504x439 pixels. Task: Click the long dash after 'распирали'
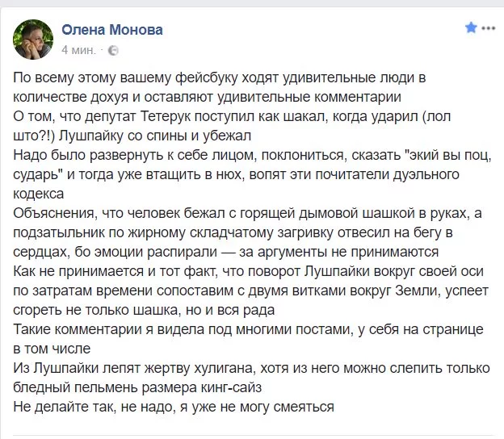[x=229, y=253]
